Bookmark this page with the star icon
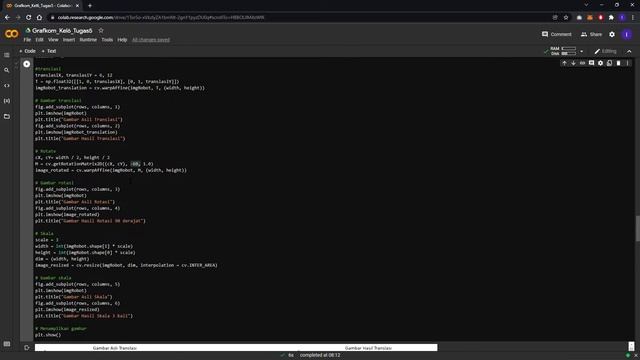This screenshot has width=640, height=360. [566, 18]
